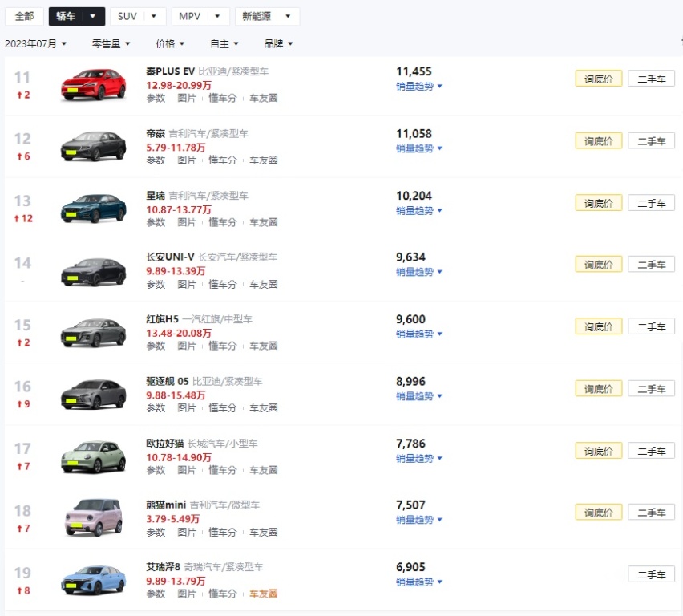Click price 12.98-20.99万 of 秦PLUS EV
This screenshot has height=616, width=683.
click(x=179, y=85)
